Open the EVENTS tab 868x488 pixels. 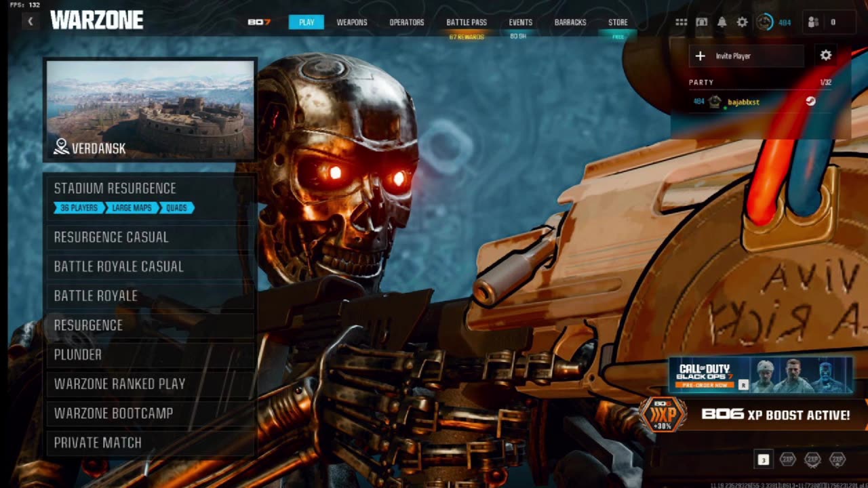tap(521, 22)
